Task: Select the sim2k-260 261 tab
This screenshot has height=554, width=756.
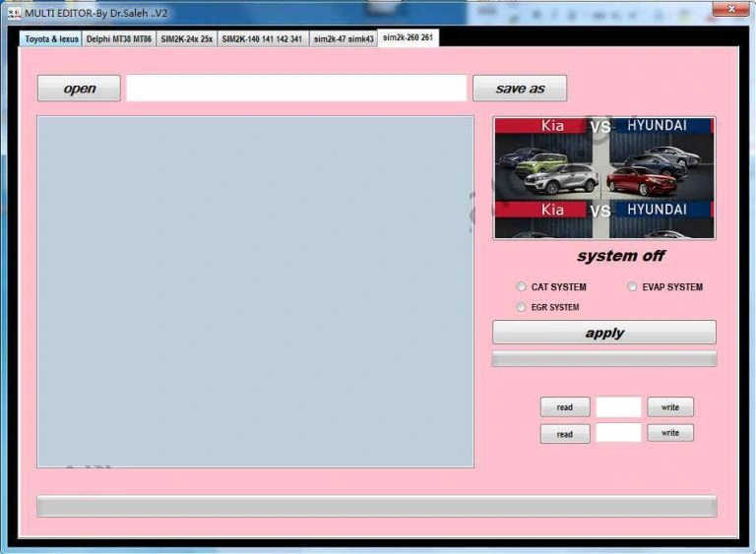Action: point(408,37)
